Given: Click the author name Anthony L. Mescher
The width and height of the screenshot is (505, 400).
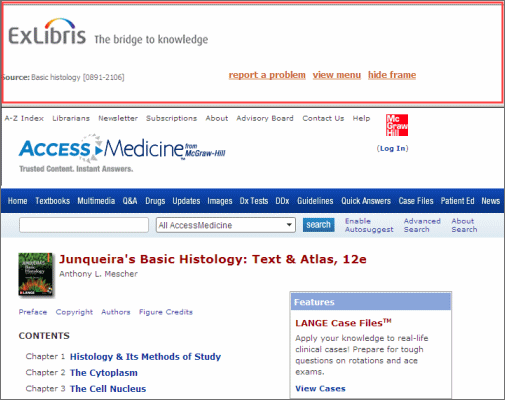Looking at the screenshot, I should click(x=98, y=274).
